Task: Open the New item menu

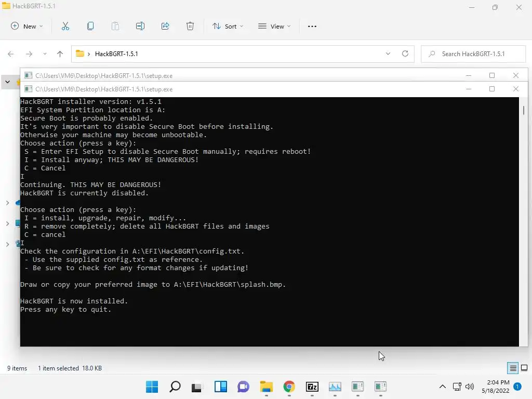Action: click(x=27, y=26)
